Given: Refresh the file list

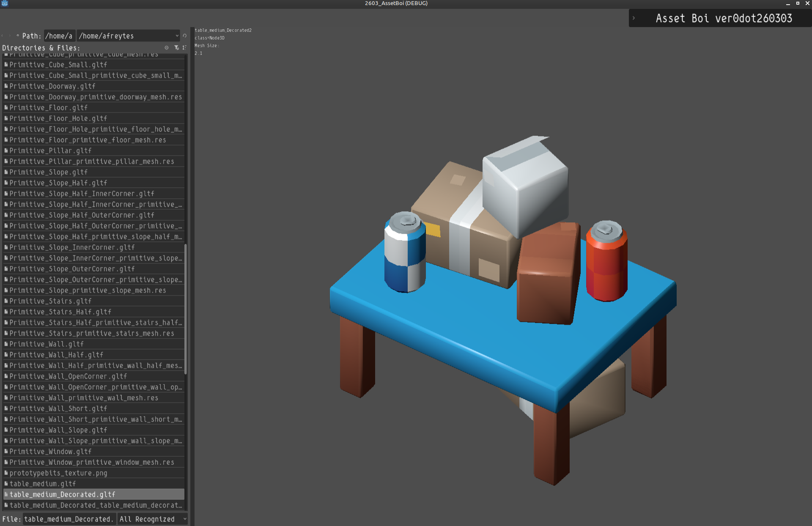Looking at the screenshot, I should tap(184, 36).
